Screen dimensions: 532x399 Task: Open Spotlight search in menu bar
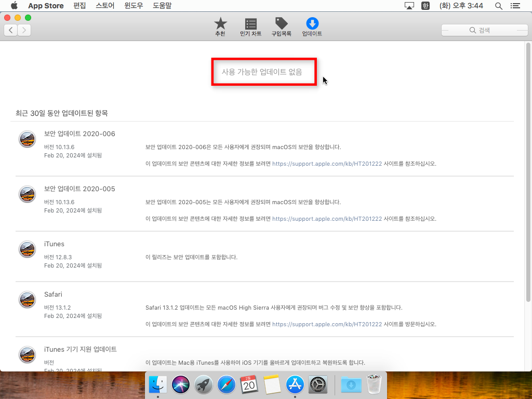[x=498, y=5]
